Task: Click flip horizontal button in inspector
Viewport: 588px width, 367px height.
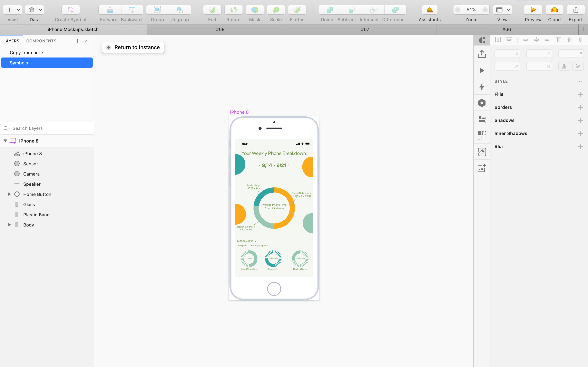Action: coord(564,66)
